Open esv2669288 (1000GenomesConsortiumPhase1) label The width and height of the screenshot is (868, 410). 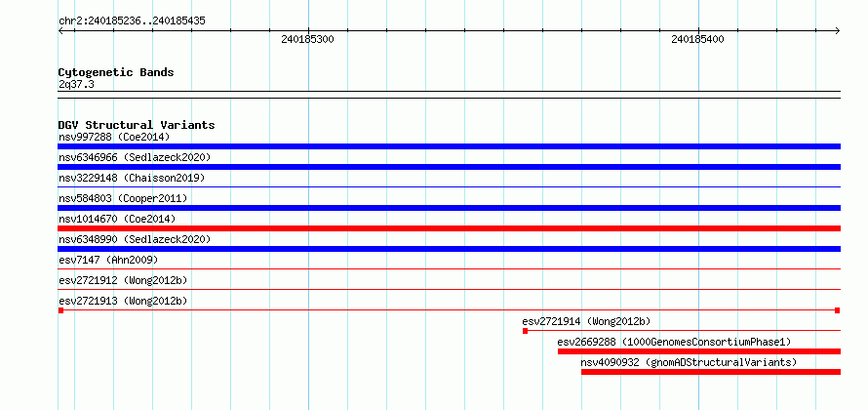[x=674, y=342]
